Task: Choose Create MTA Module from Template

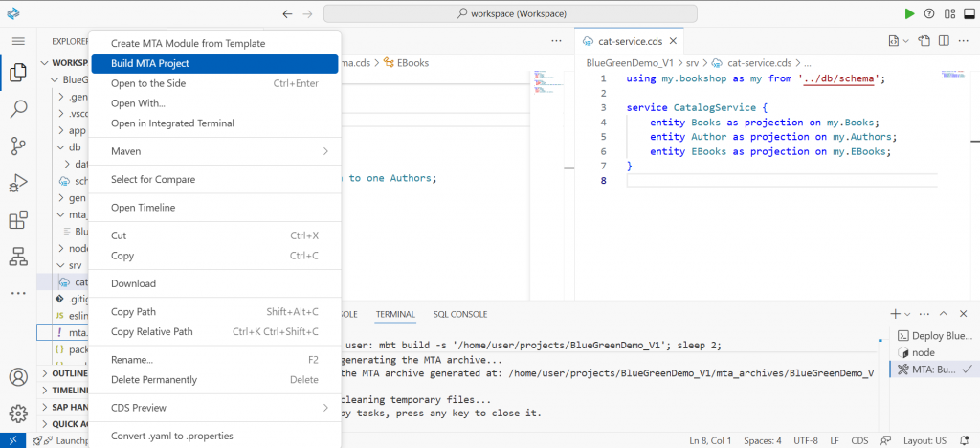Action: coord(214,43)
